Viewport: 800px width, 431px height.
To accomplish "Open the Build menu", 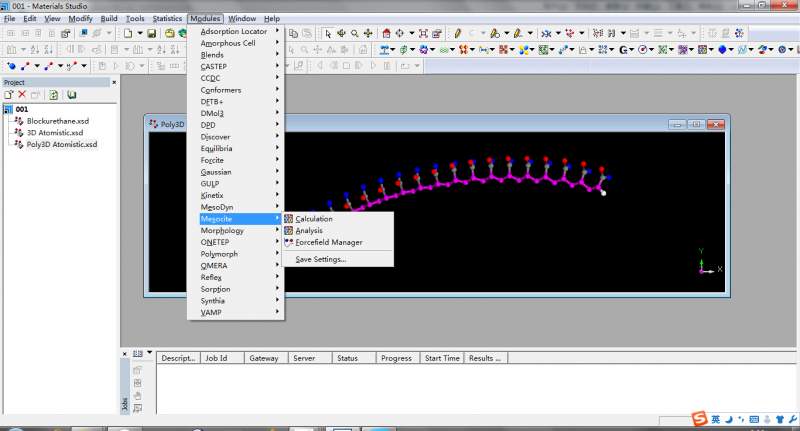I will 109,18.
